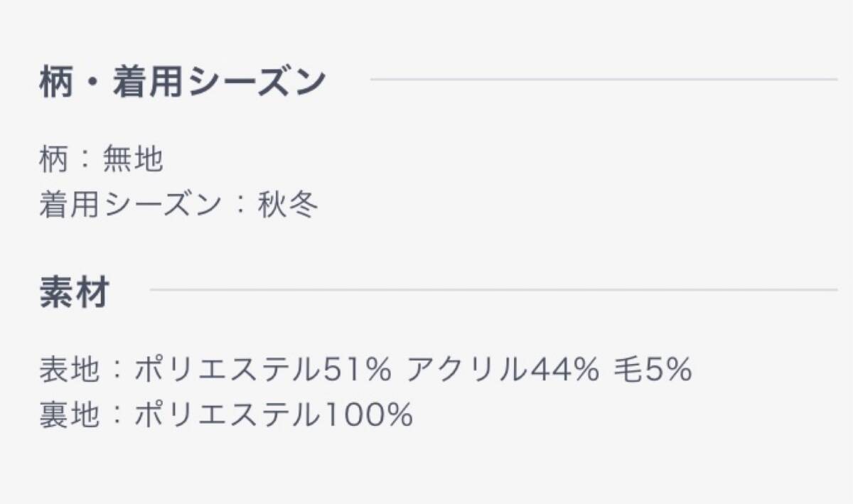Click the '毛' wool character
Screen dimensions: 853x504
click(627, 370)
